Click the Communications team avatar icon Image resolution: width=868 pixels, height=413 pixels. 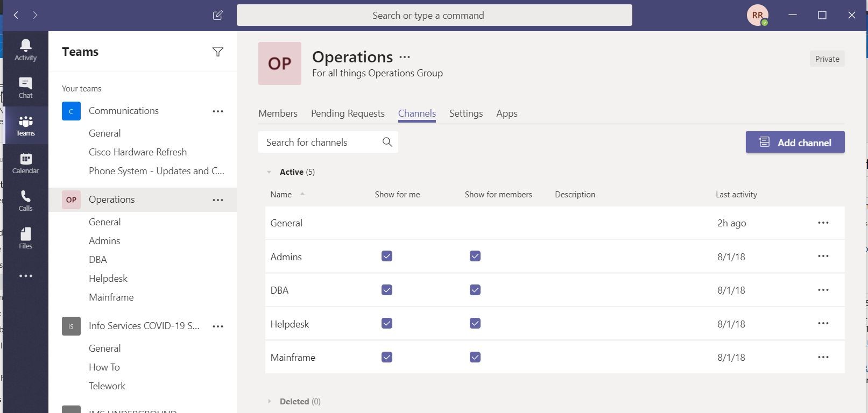(71, 111)
